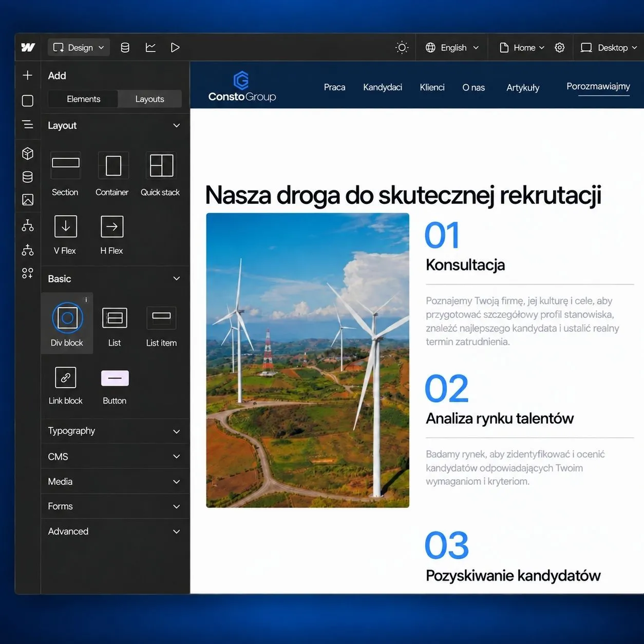The height and width of the screenshot is (644, 644).
Task: Open the Navigator lines icon in sidebar
Action: pos(28,124)
